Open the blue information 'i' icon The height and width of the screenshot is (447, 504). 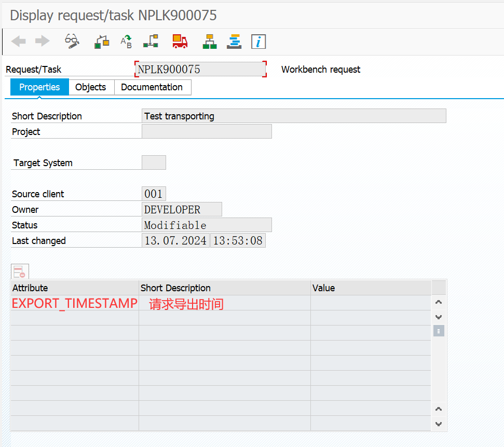[258, 42]
